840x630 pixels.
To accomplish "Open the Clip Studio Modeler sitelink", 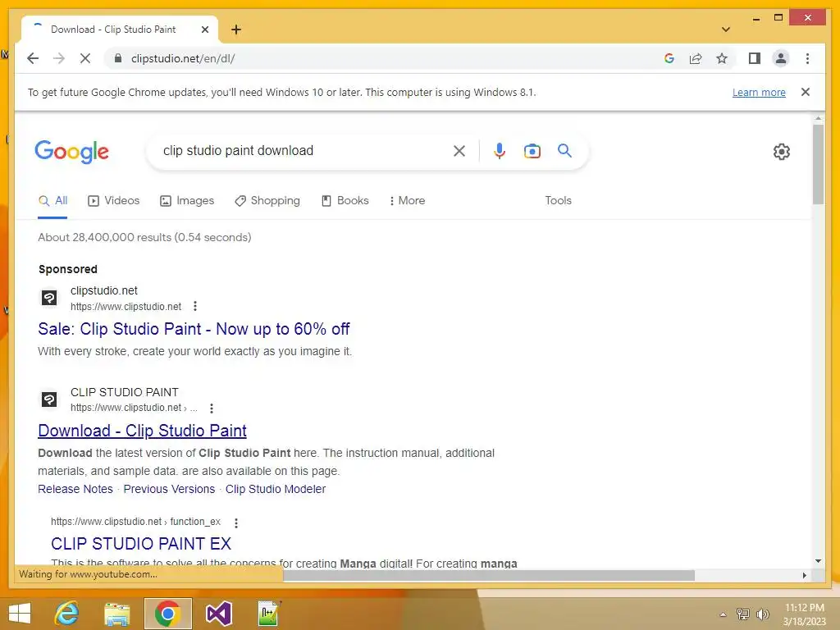I will (x=276, y=489).
